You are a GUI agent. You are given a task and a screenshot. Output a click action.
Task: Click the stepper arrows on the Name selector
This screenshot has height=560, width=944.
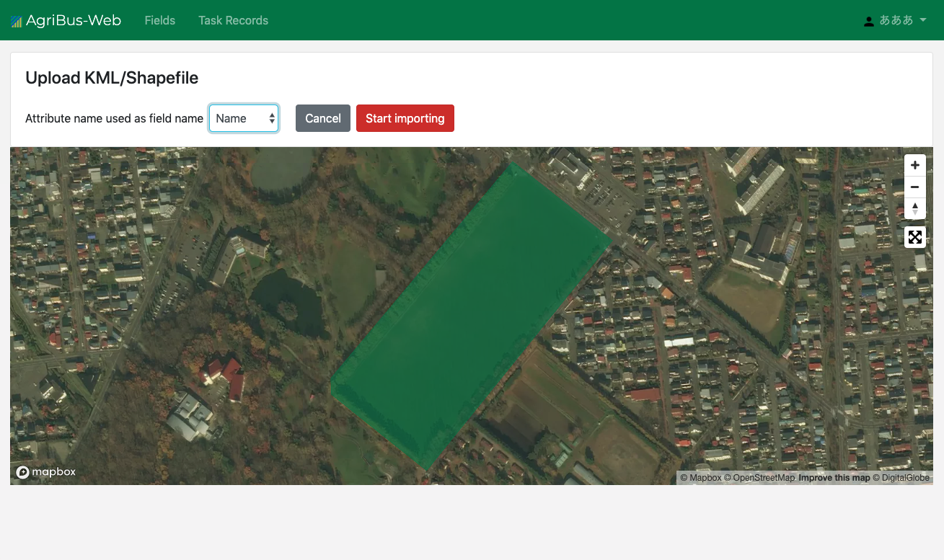(x=273, y=118)
